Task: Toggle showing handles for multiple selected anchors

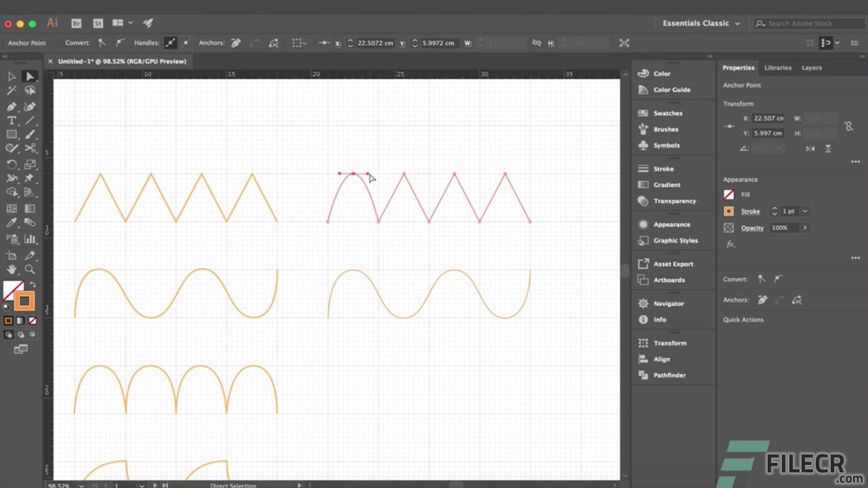Action: [170, 43]
